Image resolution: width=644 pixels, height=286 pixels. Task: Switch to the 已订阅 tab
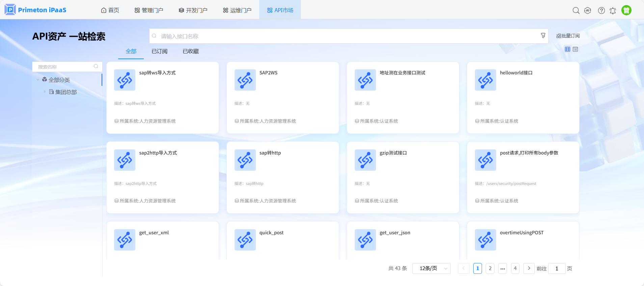pyautogui.click(x=159, y=51)
